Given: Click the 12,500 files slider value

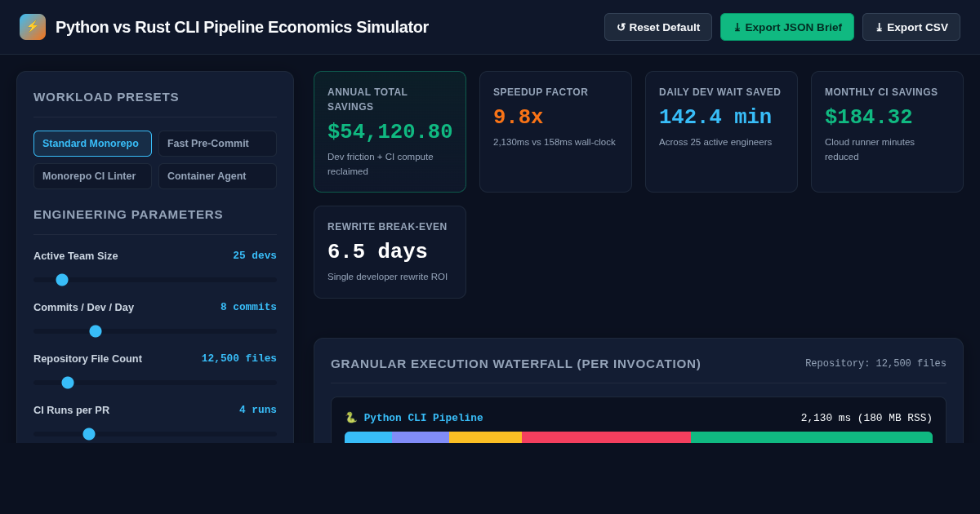Looking at the screenshot, I should click(x=239, y=358).
